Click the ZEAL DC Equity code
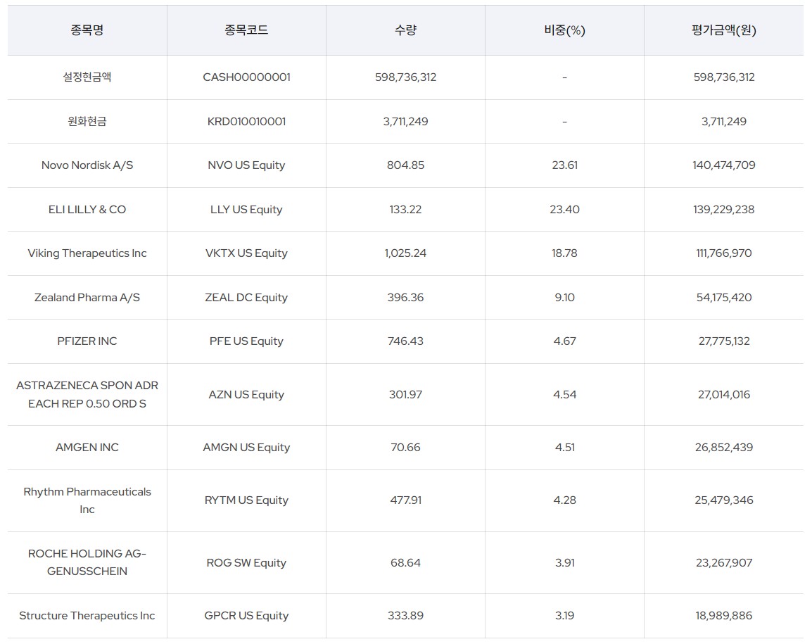Viewport: 812px width, 644px height. (x=246, y=298)
